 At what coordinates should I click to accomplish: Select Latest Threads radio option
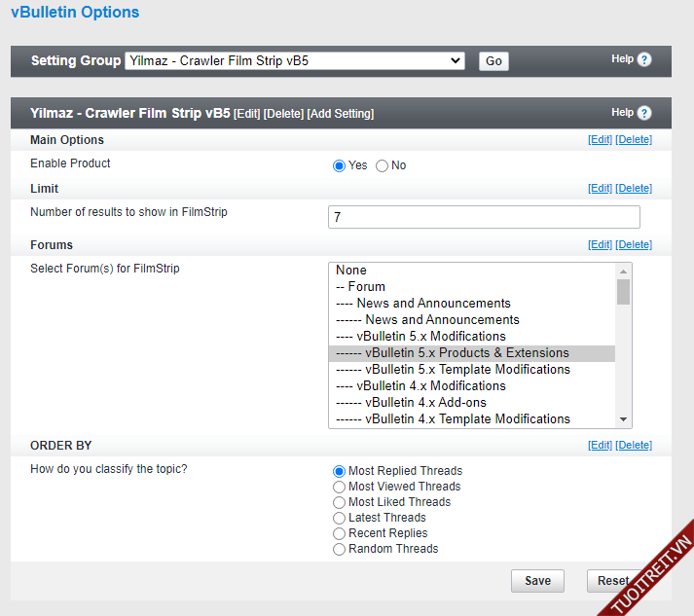340,518
